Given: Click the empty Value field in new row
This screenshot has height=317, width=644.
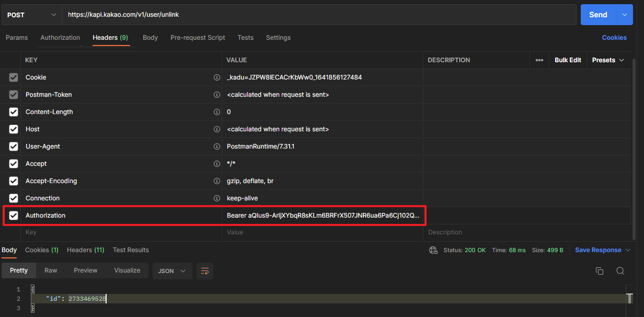Looking at the screenshot, I should point(323,232).
